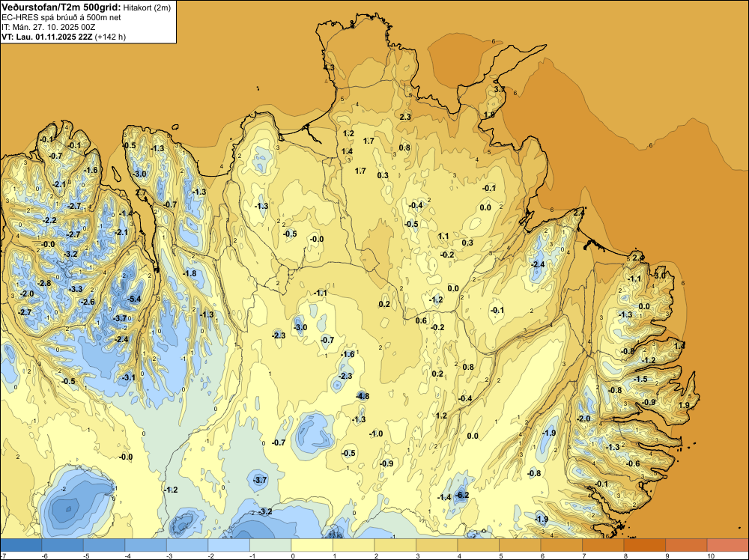The image size is (749, 560).
Task: Pick the legend color between -3 and -2
Action: (187, 545)
